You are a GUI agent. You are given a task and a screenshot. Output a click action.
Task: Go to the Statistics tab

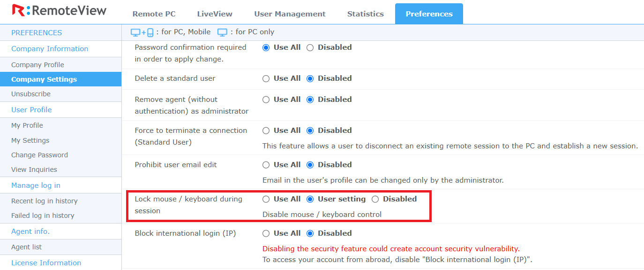click(366, 14)
